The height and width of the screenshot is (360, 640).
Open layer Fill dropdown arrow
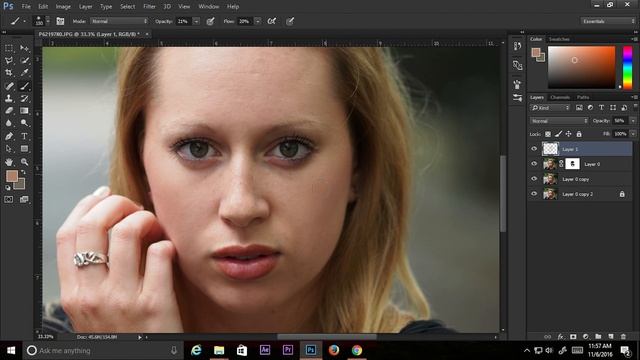click(x=633, y=134)
